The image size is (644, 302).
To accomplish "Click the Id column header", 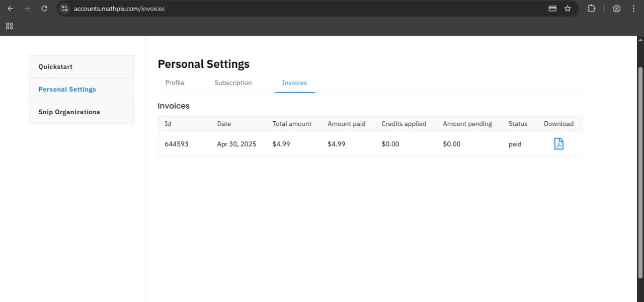I will pyautogui.click(x=168, y=124).
